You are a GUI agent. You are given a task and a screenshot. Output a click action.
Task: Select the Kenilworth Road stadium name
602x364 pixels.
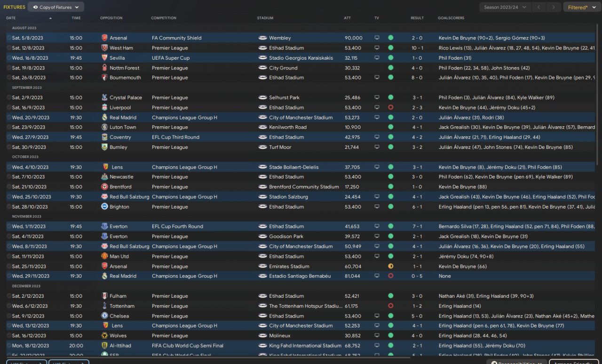coord(288,127)
